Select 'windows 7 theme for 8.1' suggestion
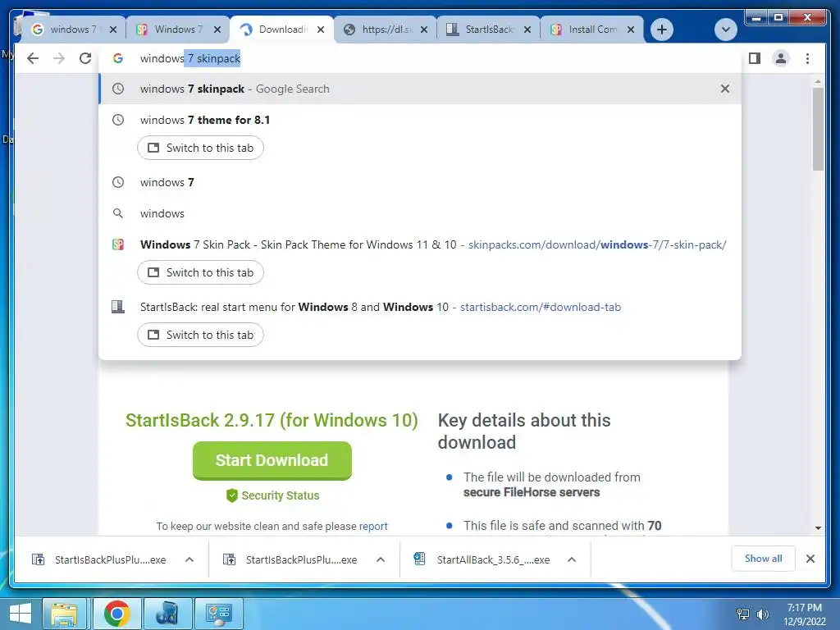Screen dimensions: 840x630 tap(420, 120)
